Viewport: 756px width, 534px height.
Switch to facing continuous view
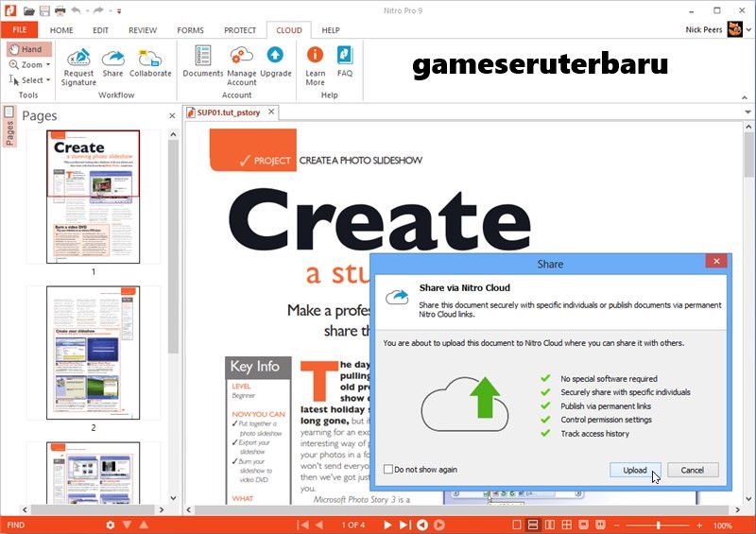[566, 525]
